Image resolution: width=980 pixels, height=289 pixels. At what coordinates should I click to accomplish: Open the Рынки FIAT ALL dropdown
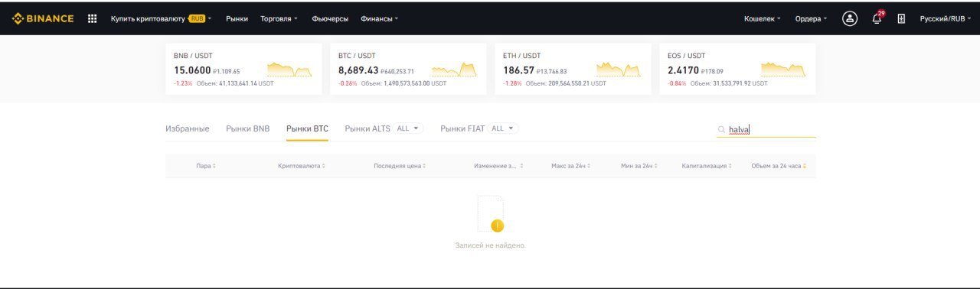[x=503, y=128]
